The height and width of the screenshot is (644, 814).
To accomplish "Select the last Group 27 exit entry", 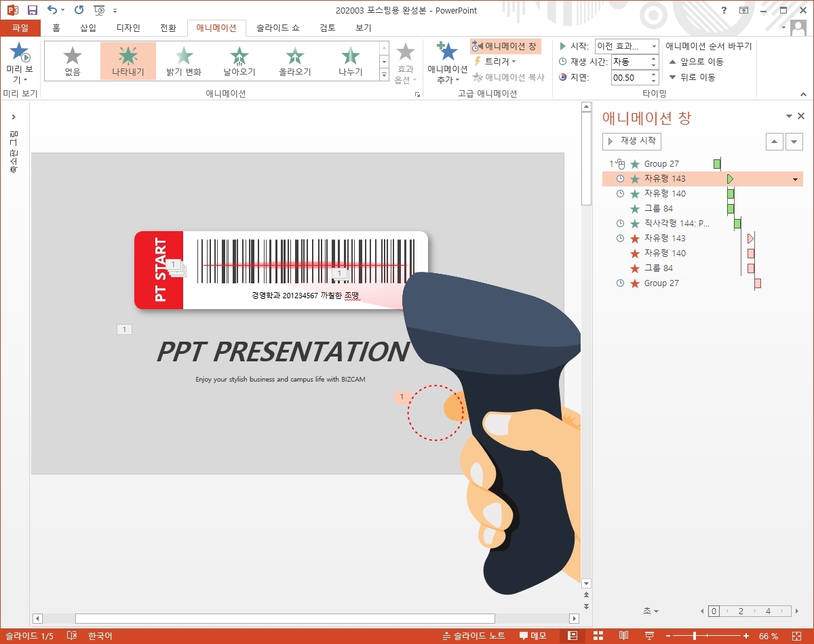I will (702, 283).
